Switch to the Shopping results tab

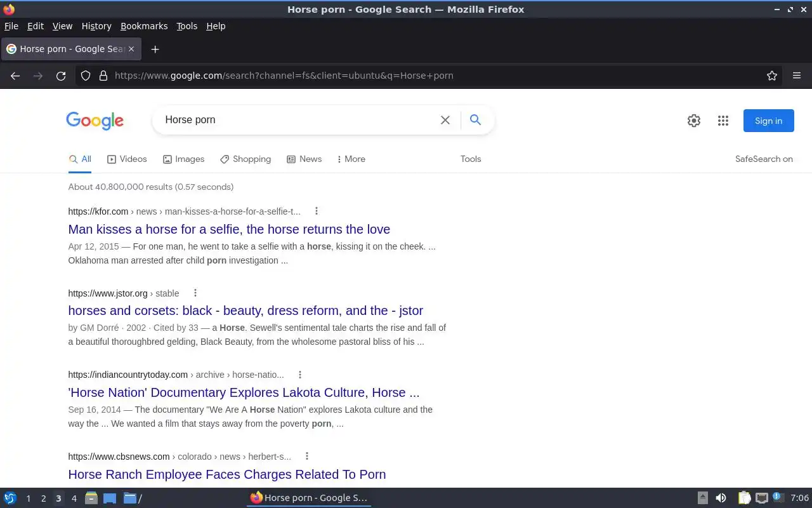tap(246, 159)
